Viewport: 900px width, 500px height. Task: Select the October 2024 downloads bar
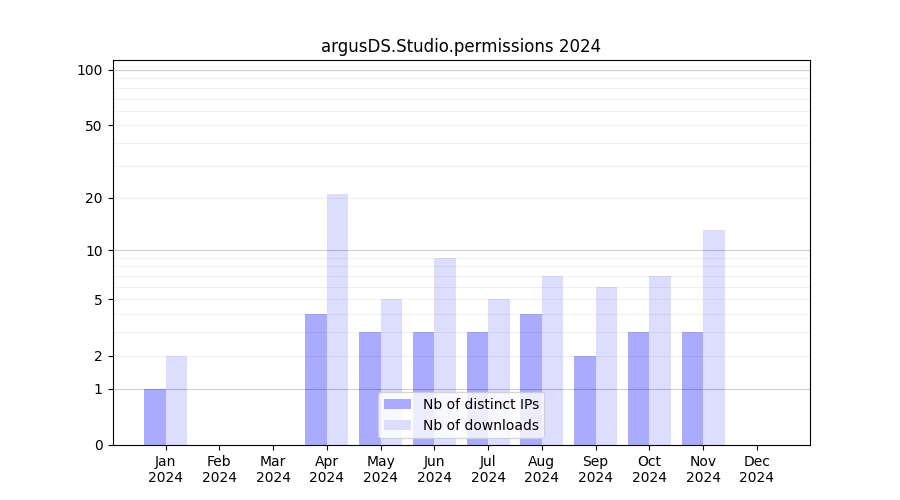click(660, 360)
